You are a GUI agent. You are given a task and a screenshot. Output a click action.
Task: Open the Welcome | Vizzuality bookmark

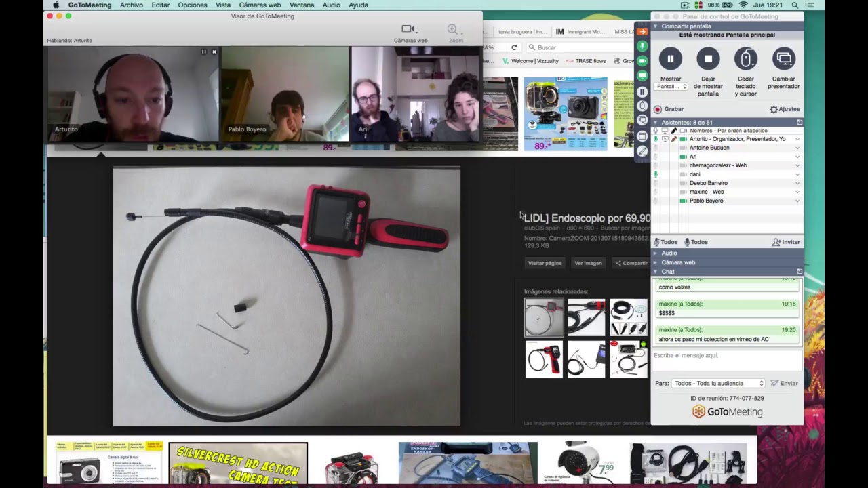530,61
